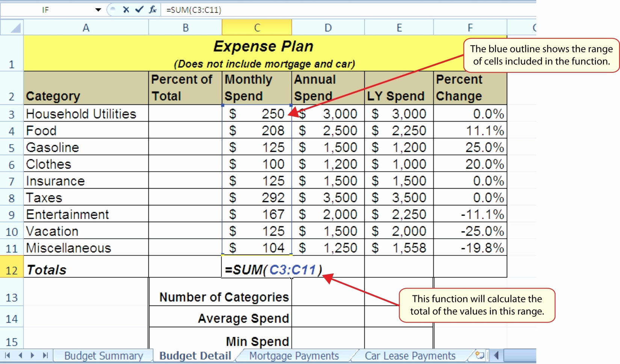The height and width of the screenshot is (364, 620).
Task: Switch to the Mortgage Payments tab
Action: (294, 355)
